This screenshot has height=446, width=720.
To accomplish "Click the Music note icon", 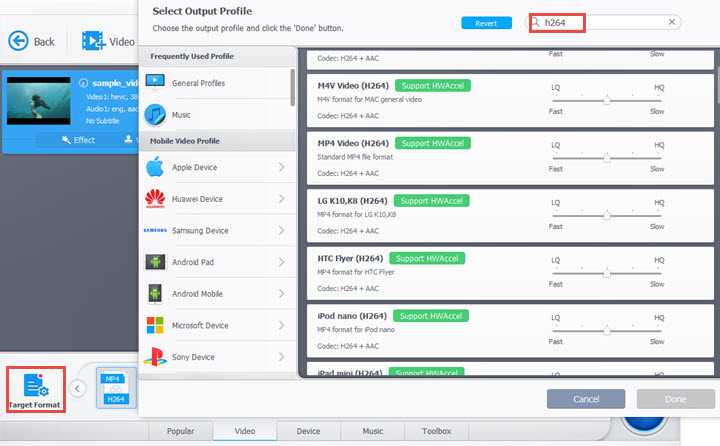I will point(155,114).
